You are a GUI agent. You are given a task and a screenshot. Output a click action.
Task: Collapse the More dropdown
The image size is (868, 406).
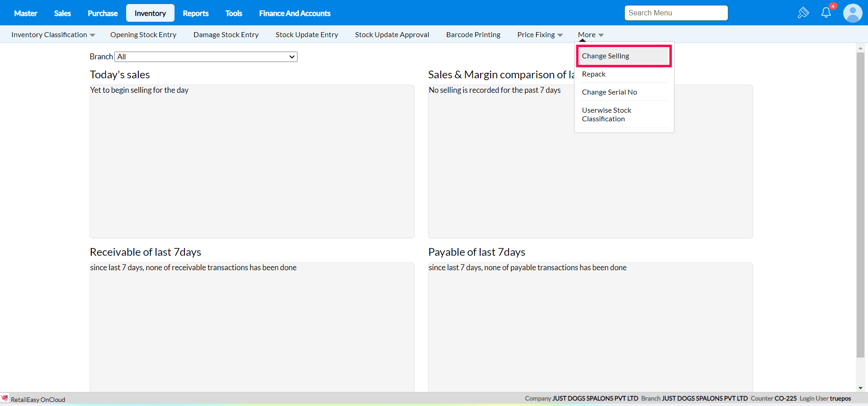[x=591, y=35]
